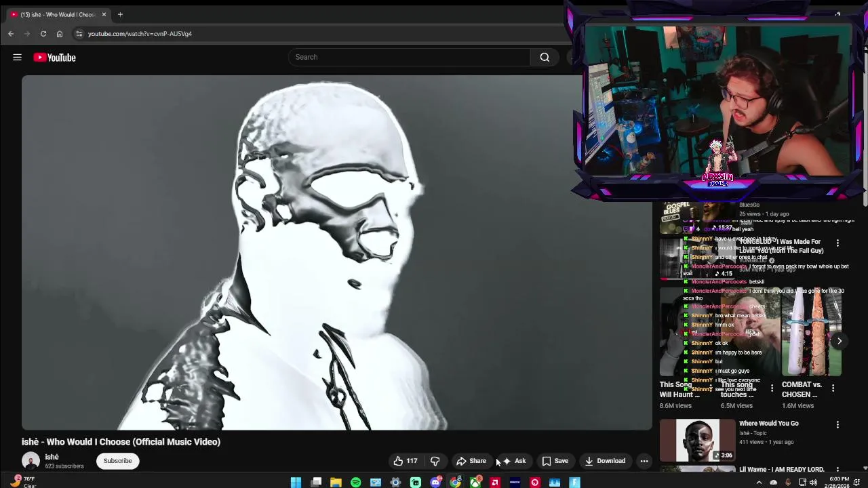Open the Xbox app on the taskbar
This screenshot has width=868, height=488.
[x=475, y=483]
